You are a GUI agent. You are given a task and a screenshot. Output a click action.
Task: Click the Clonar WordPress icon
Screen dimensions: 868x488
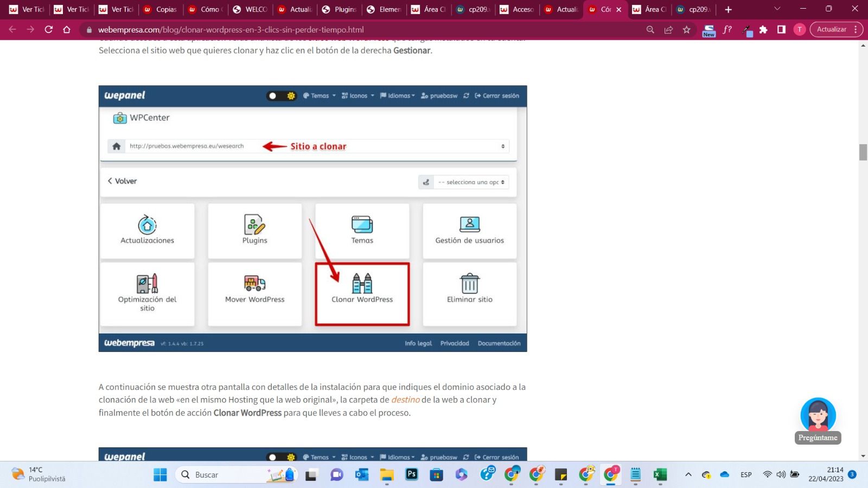[362, 283]
